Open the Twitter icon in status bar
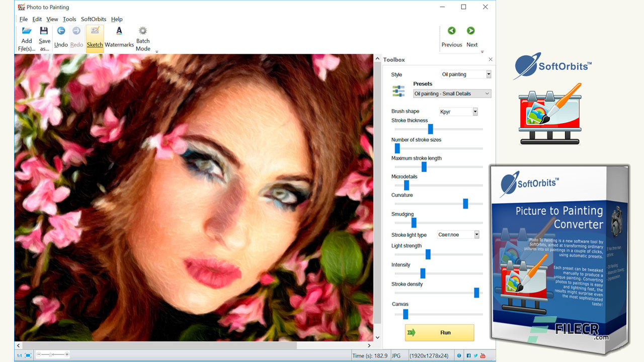644x362 pixels. (475, 356)
